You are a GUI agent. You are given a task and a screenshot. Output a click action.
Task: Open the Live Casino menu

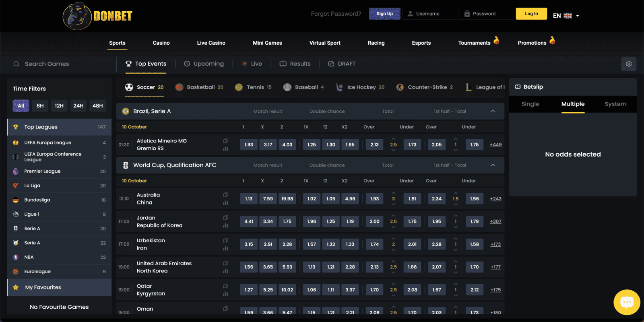pos(211,43)
